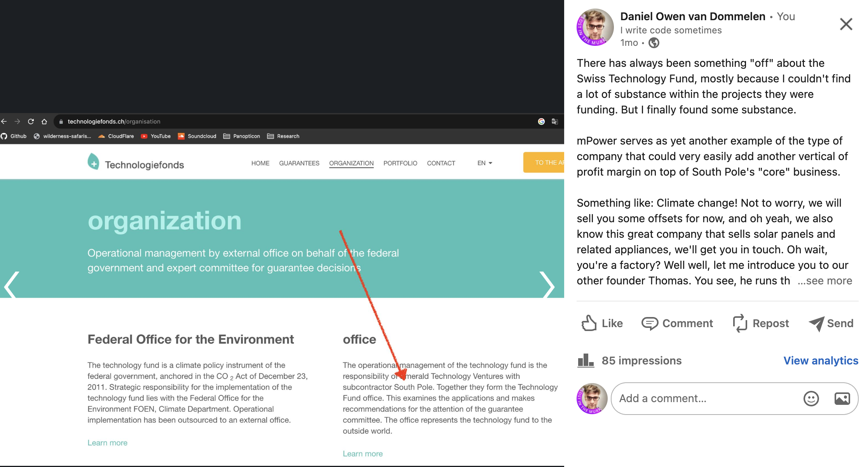The width and height of the screenshot is (868, 467).
Task: Open the GUARANTEES menu item
Action: [x=299, y=163]
